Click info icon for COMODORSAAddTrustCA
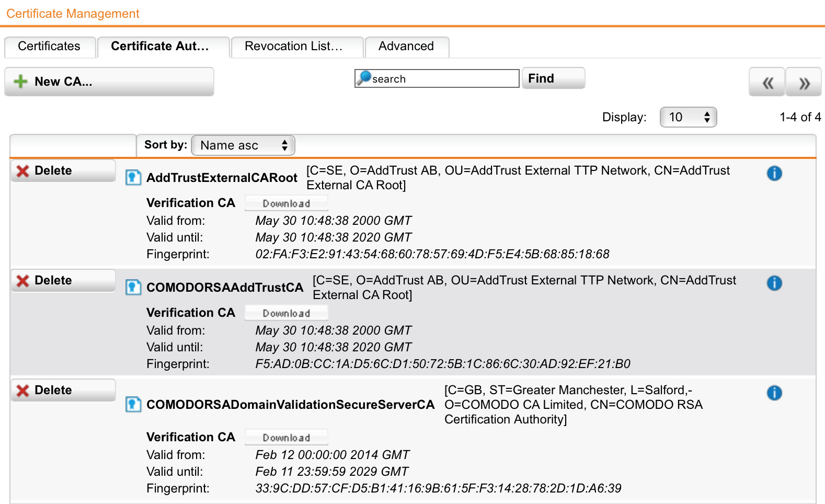 [774, 283]
